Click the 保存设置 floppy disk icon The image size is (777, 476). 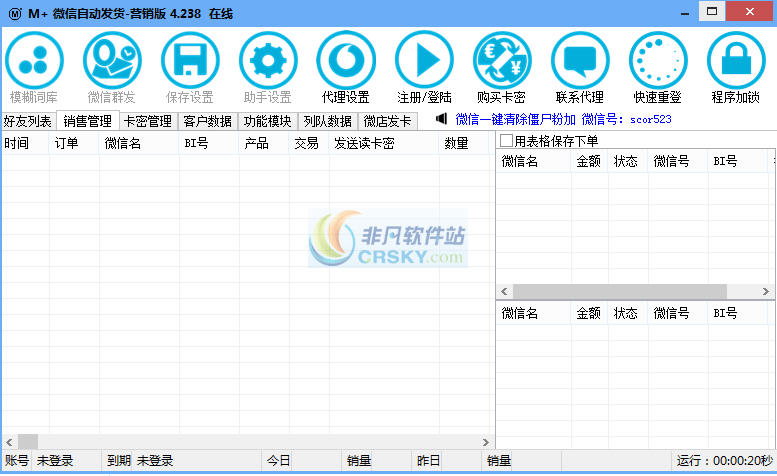[x=190, y=60]
